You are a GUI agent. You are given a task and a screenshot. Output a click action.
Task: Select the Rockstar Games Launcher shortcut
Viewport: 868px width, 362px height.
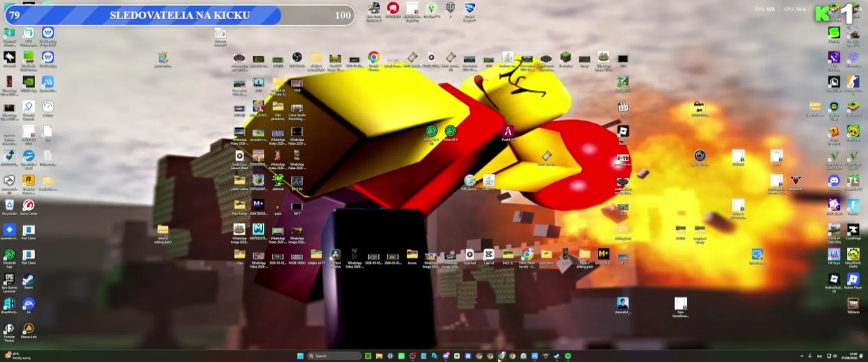point(29,184)
